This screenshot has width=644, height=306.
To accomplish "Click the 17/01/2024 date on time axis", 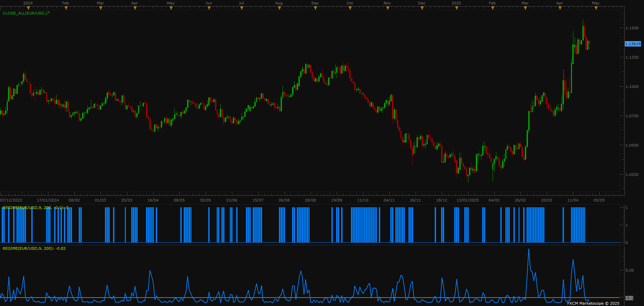I will point(48,200).
